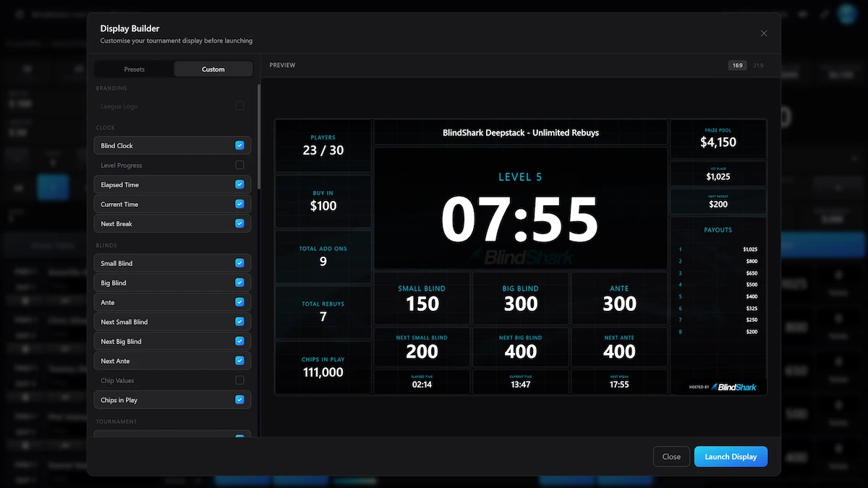Close the Display Builder dialog with X icon

(764, 33)
